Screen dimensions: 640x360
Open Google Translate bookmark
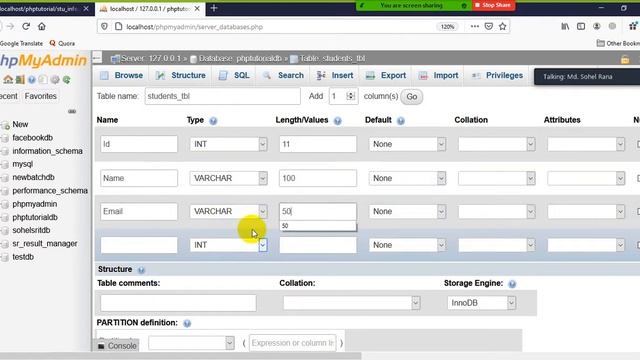21,43
